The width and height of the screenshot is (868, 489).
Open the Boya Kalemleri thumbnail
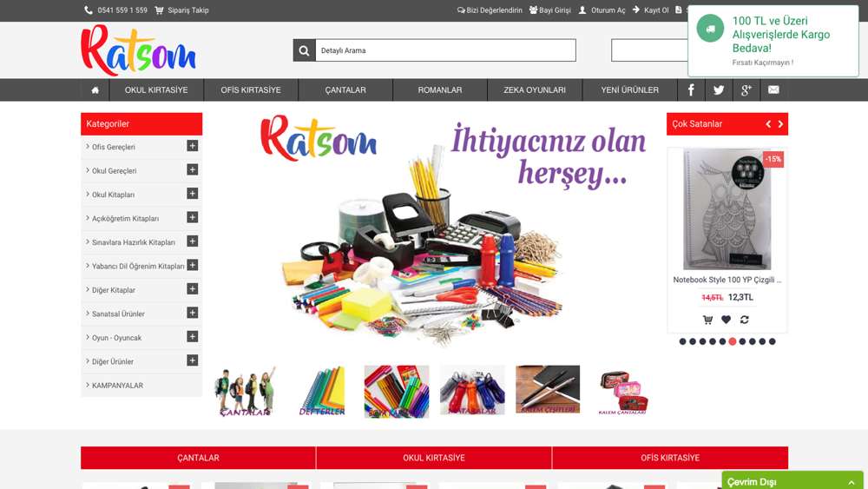click(x=397, y=391)
